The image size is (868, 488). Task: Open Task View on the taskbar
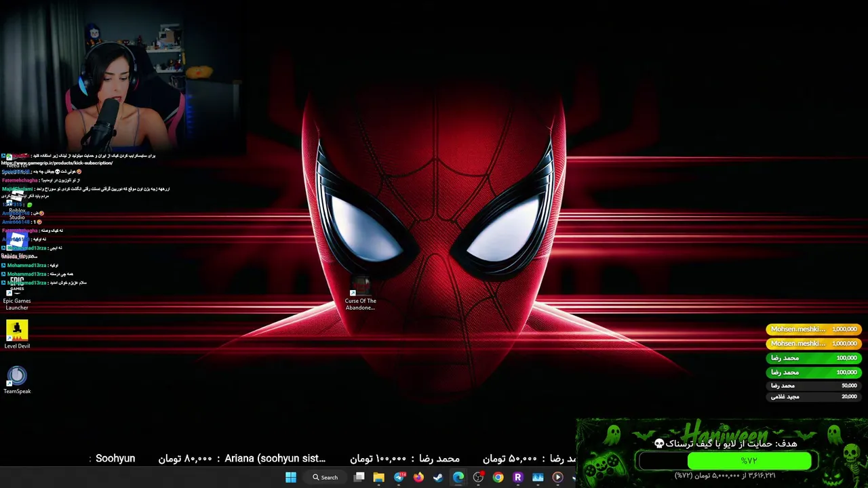(x=359, y=477)
